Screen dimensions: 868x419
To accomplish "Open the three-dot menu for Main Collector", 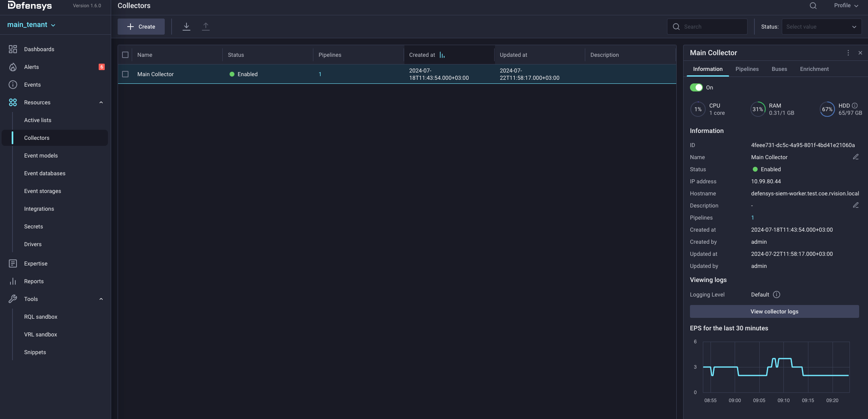I will click(x=848, y=53).
